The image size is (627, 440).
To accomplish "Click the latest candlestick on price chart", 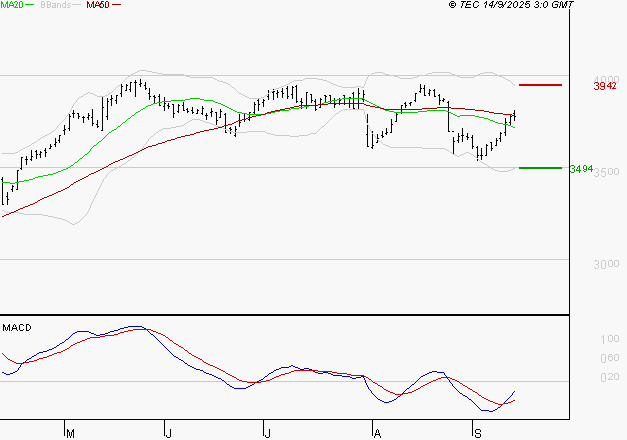I will coord(514,116).
